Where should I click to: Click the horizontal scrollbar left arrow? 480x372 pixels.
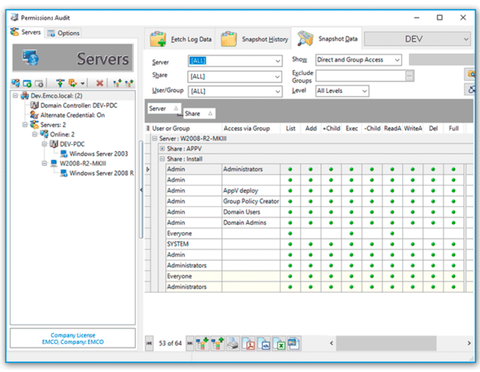pyautogui.click(x=331, y=343)
